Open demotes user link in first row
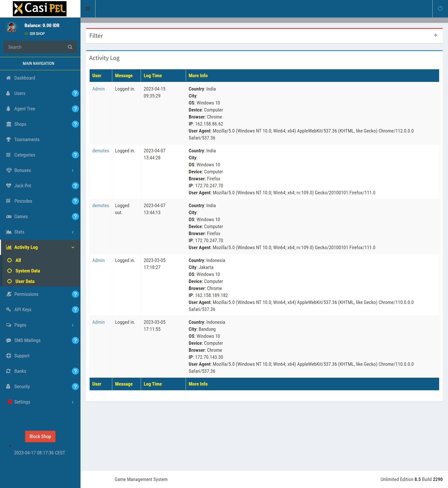 click(x=101, y=151)
